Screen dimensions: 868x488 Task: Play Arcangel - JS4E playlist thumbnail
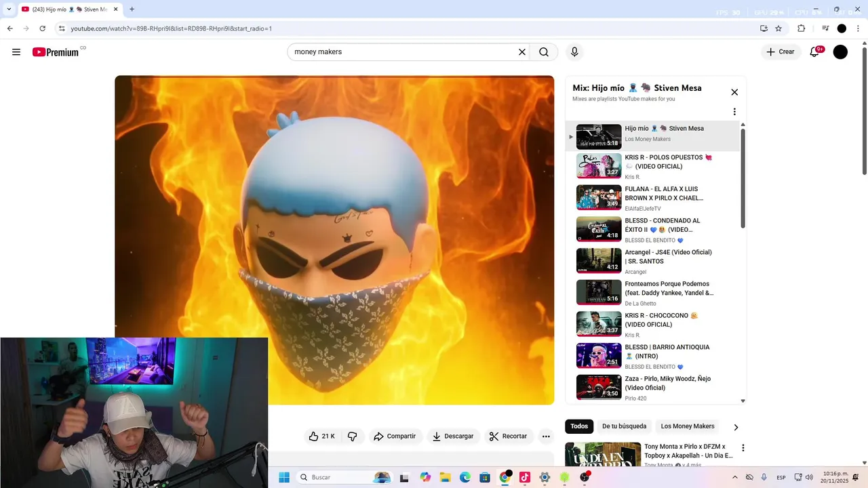coord(599,261)
